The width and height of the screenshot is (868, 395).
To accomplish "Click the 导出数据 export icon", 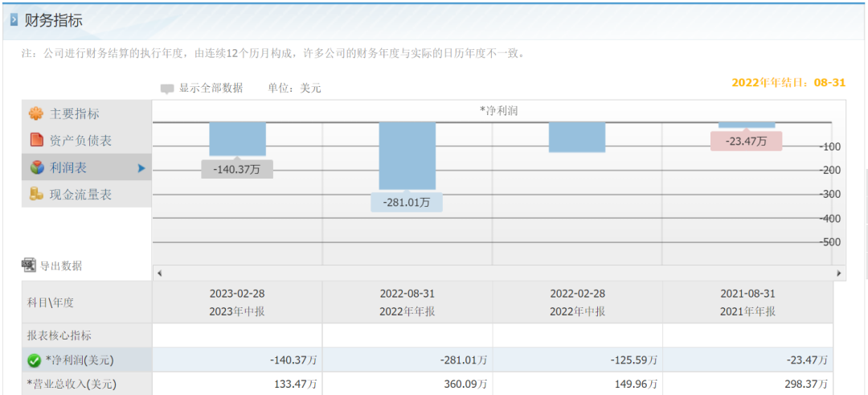I will click(x=29, y=265).
